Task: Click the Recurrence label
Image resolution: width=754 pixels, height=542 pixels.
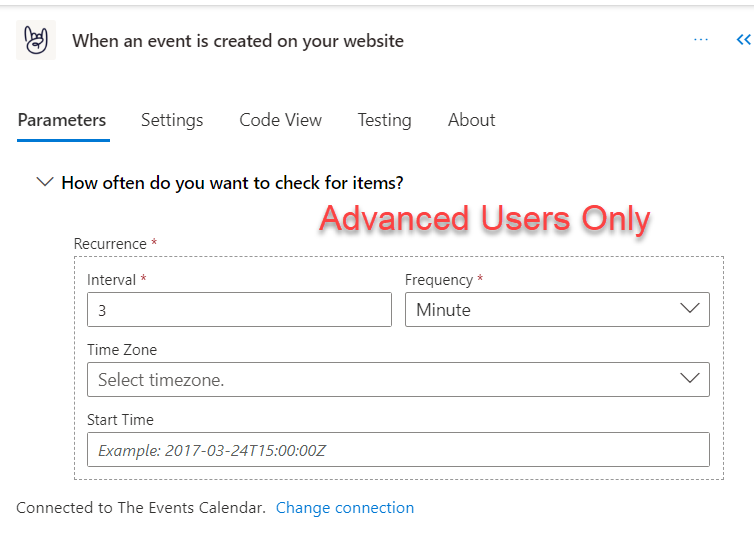Action: tap(110, 244)
